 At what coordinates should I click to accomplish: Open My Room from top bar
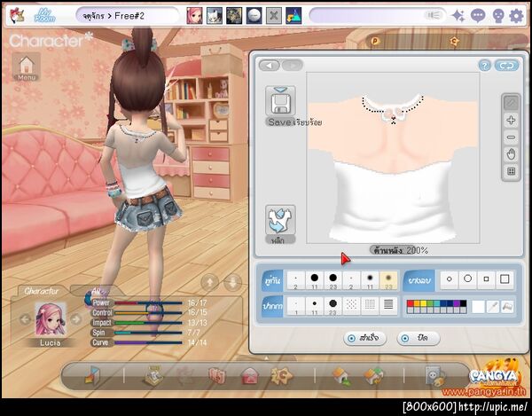(x=45, y=16)
